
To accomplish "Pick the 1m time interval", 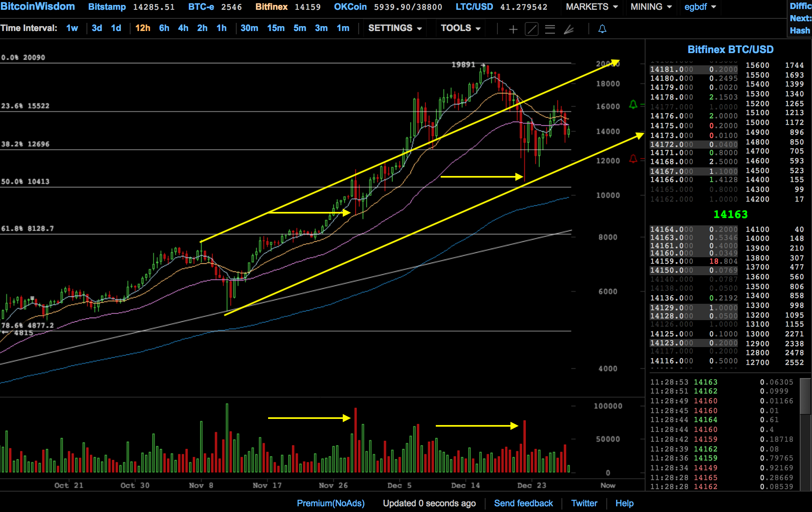I will (343, 28).
